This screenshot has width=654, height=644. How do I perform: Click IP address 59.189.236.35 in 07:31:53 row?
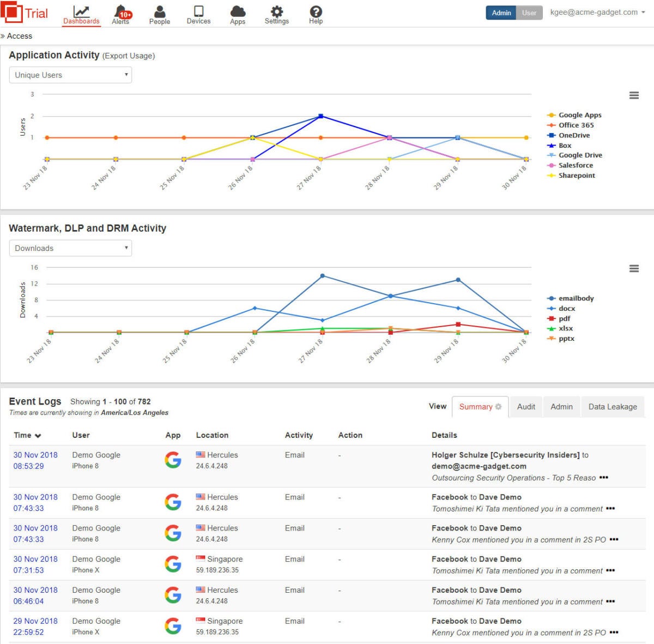click(x=217, y=570)
